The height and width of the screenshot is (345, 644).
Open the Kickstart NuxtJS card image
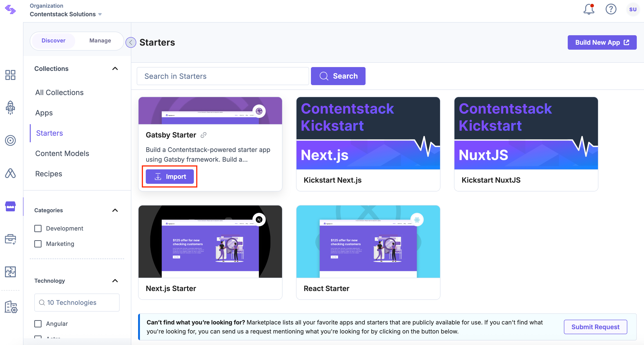tap(526, 133)
